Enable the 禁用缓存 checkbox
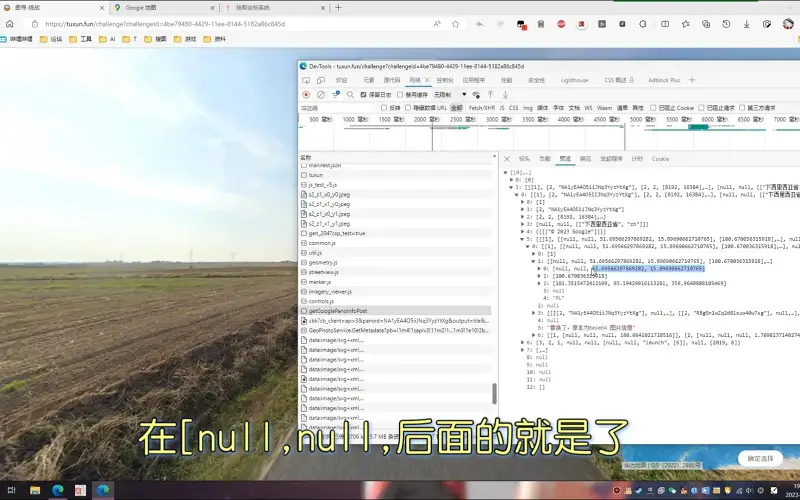The image size is (800, 500). (x=400, y=94)
